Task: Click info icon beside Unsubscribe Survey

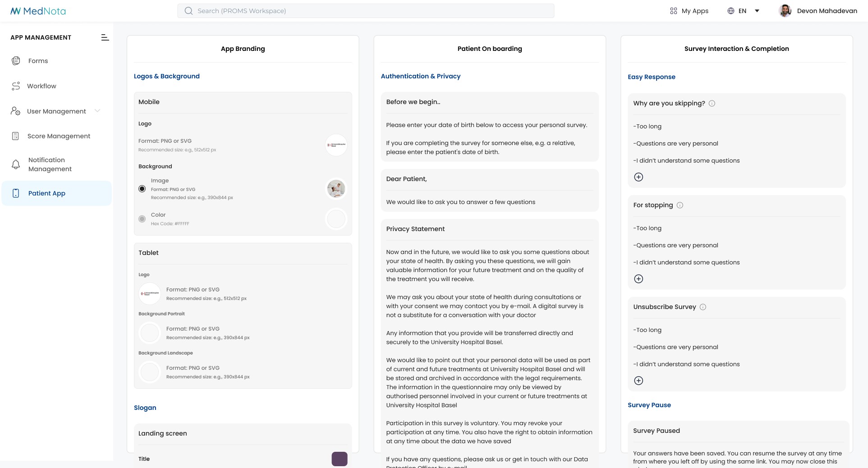Action: [703, 307]
